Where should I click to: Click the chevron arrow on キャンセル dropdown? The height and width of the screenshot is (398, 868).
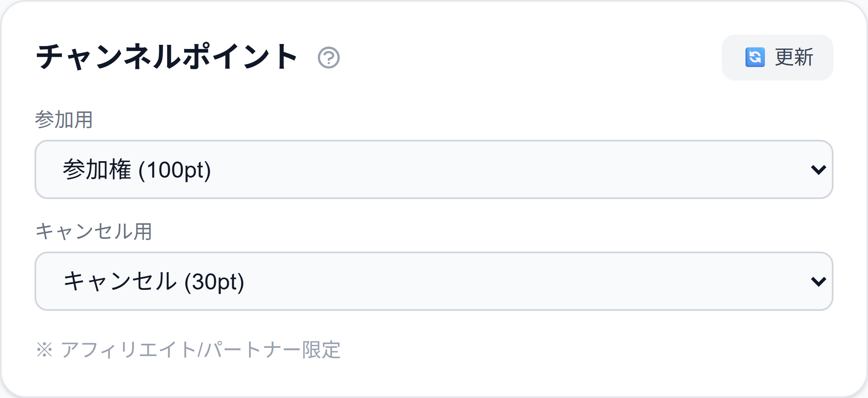[818, 282]
